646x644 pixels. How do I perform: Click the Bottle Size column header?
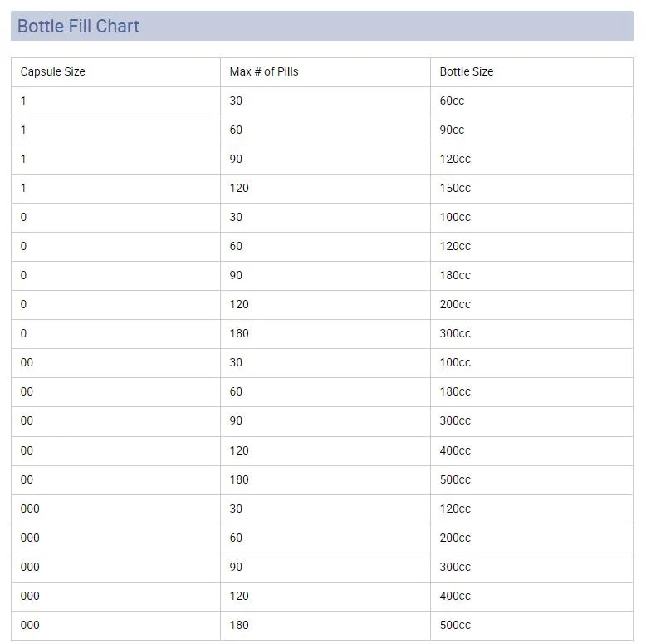coord(467,71)
